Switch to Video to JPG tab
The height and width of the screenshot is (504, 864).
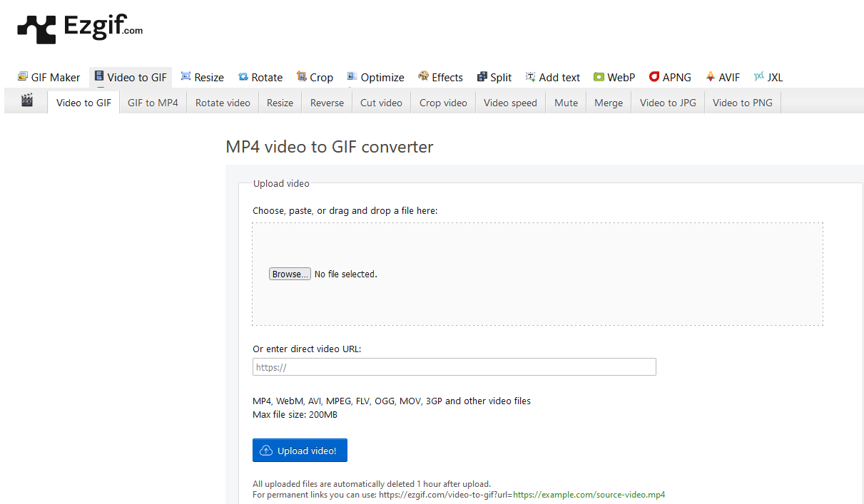[668, 103]
